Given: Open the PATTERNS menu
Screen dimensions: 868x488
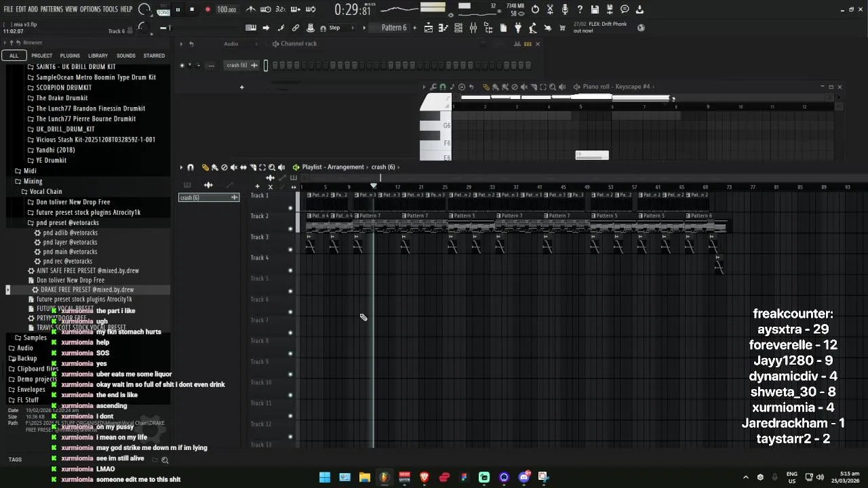Looking at the screenshot, I should click(52, 9).
